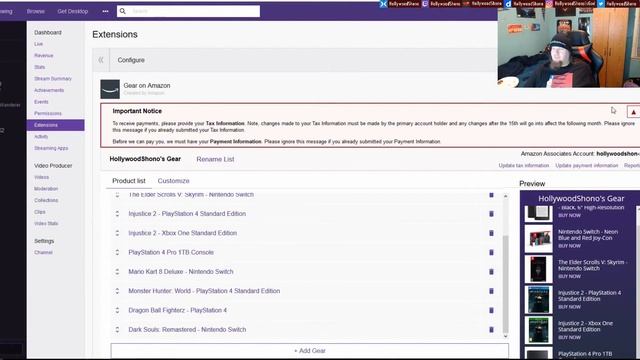Open Browse in the top navigation
The image size is (640, 360).
click(x=36, y=11)
